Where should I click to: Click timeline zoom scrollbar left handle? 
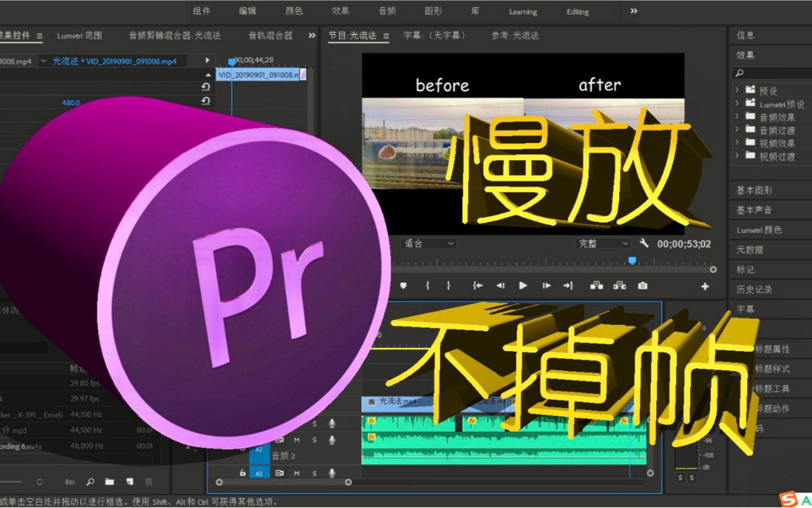219,482
